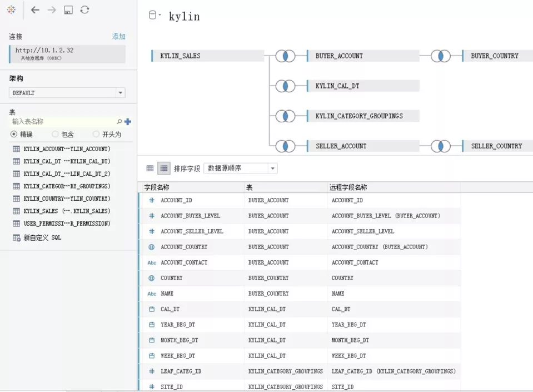Image resolution: width=533 pixels, height=392 pixels.
Task: Open join between KYLIN_SALES and BUYER_ACCOUNT
Action: point(285,56)
